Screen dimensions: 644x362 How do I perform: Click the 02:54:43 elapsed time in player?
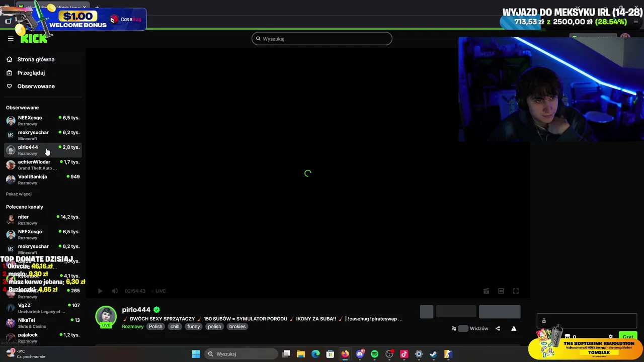click(x=135, y=291)
